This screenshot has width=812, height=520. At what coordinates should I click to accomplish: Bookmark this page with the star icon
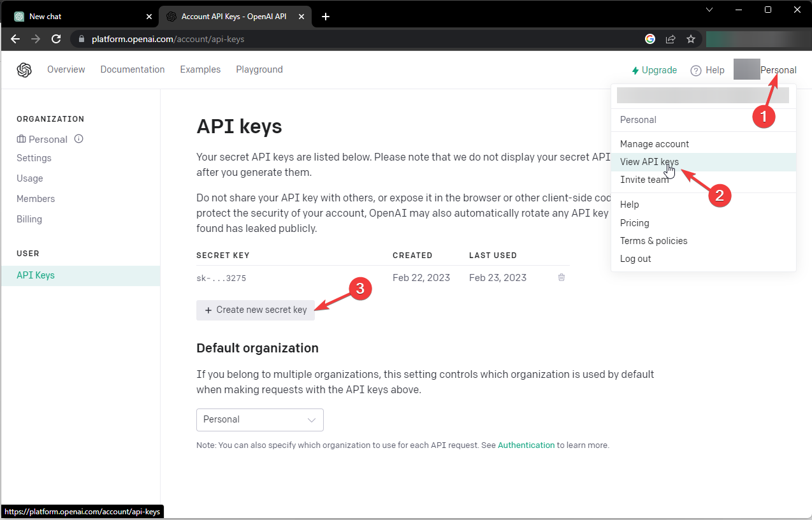coord(690,39)
